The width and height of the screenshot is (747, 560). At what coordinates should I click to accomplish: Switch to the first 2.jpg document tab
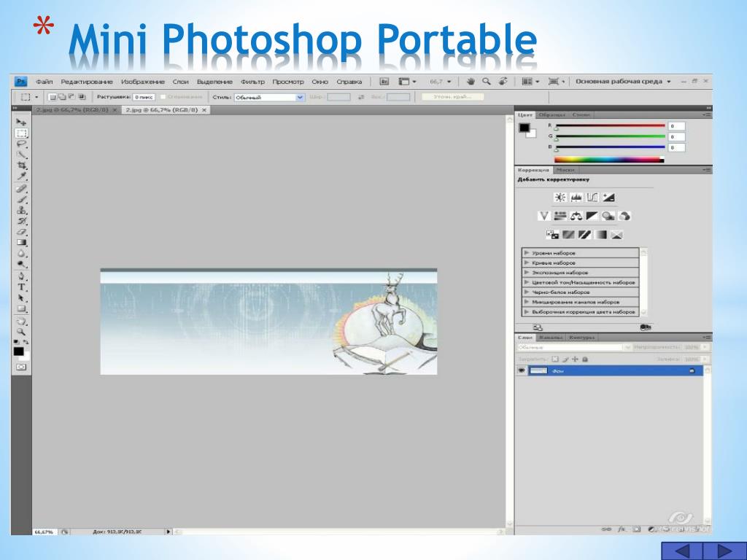(76, 110)
